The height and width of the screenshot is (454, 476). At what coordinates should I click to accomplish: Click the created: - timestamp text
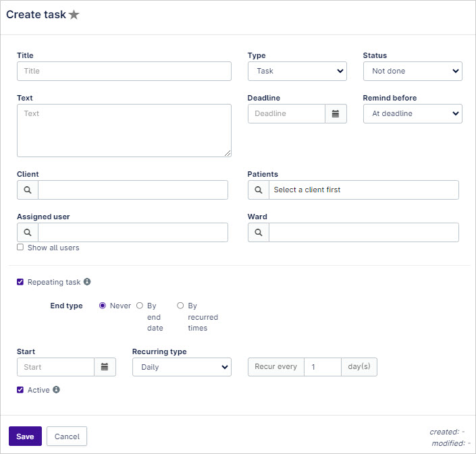pyautogui.click(x=447, y=432)
